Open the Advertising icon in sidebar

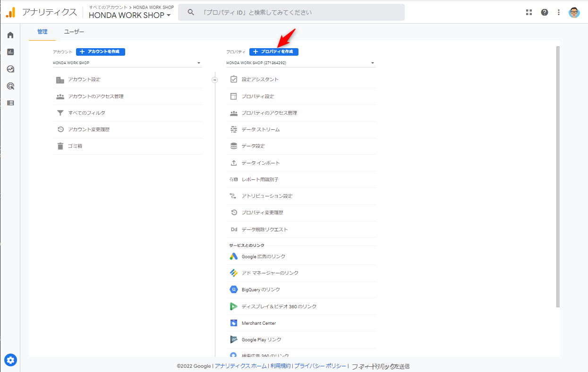[x=10, y=86]
